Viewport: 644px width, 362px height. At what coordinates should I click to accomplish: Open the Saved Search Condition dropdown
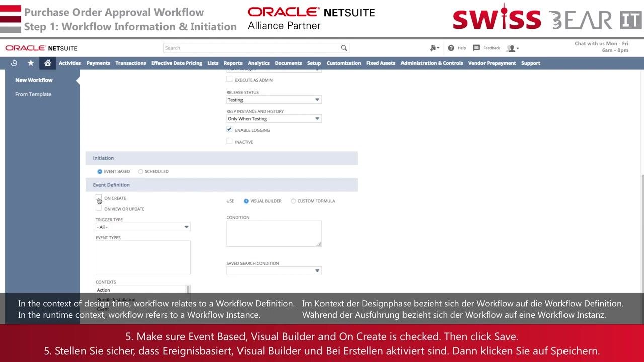[274, 270]
